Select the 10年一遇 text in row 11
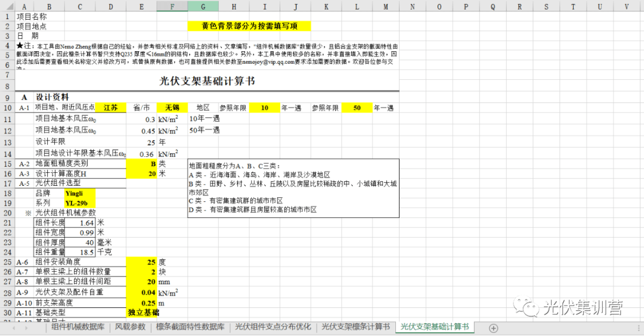Image resolution: width=644 pixels, height=336 pixels. (x=205, y=119)
